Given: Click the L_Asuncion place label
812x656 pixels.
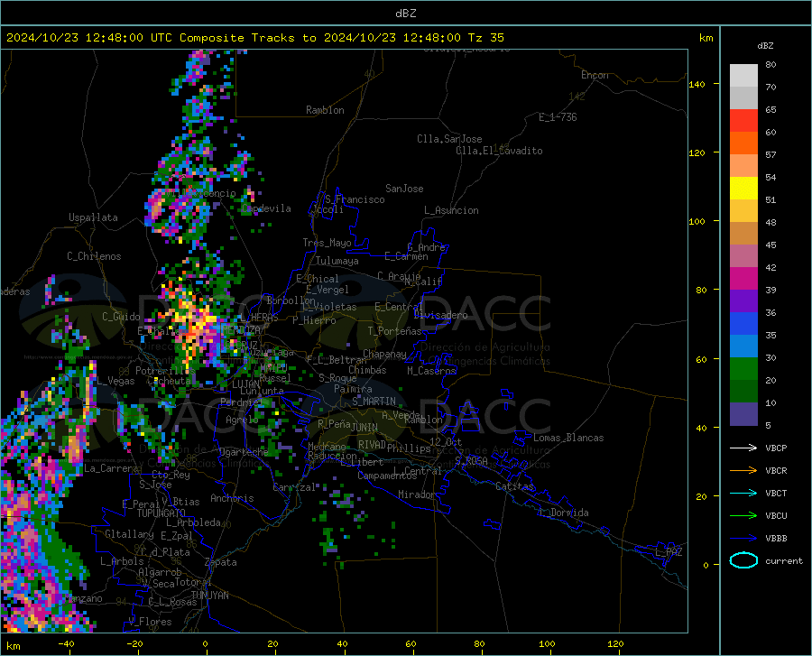Looking at the screenshot, I should coord(451,210).
